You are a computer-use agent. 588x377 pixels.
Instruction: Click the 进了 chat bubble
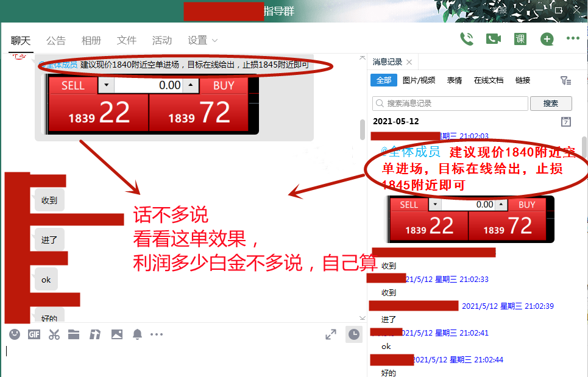tap(49, 240)
